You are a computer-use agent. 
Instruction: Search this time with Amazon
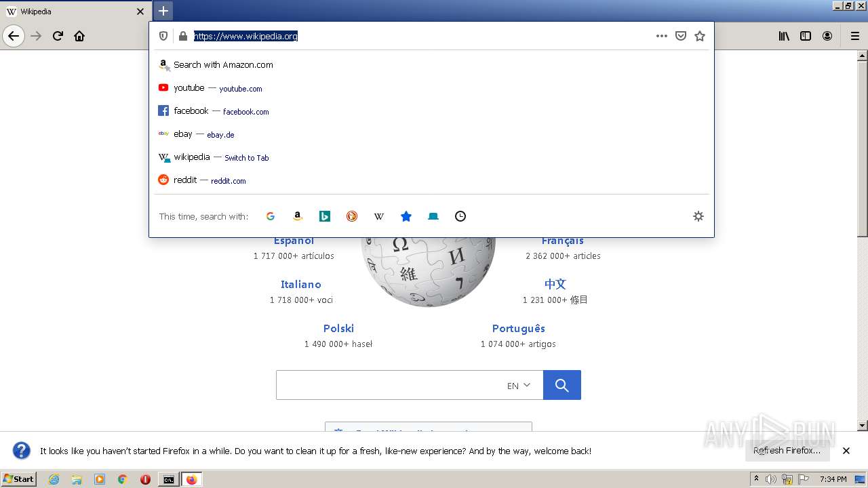[298, 216]
